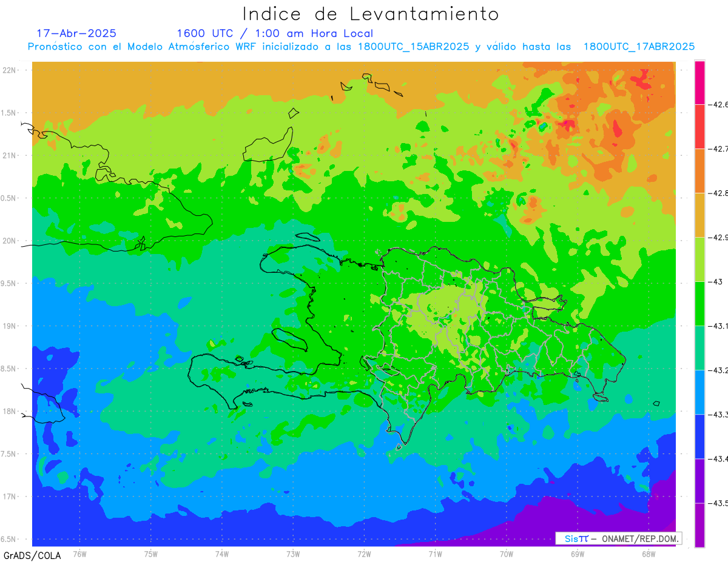728x562 pixels.
Task: Click the 'Pronóstico con el Modelo Atmósferico WRF' caption line
Action: pos(361,47)
